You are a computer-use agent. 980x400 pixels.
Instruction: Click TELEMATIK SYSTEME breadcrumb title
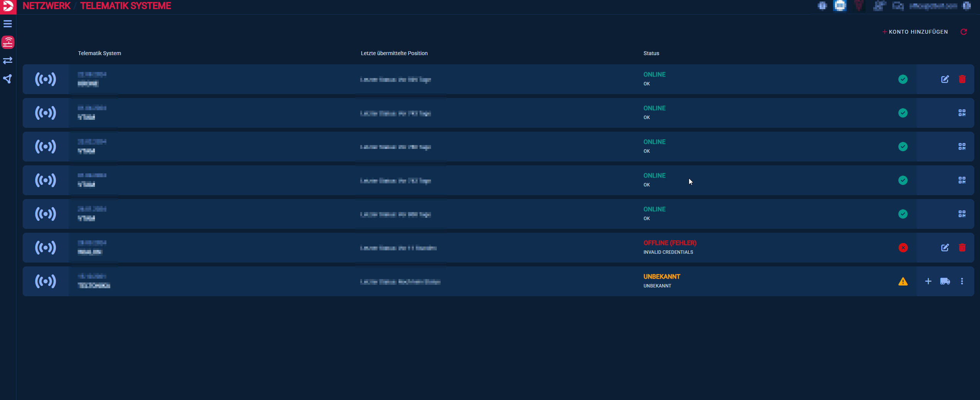(126, 6)
